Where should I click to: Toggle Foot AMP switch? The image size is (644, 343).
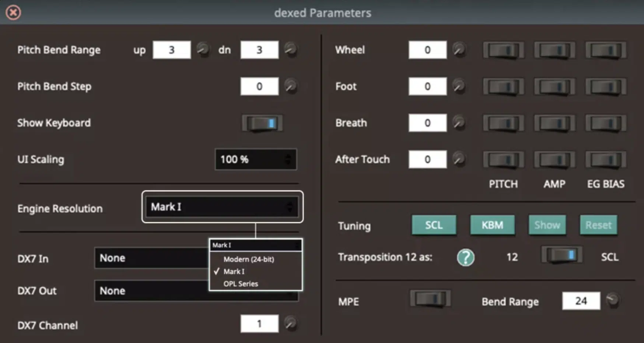[x=554, y=87]
